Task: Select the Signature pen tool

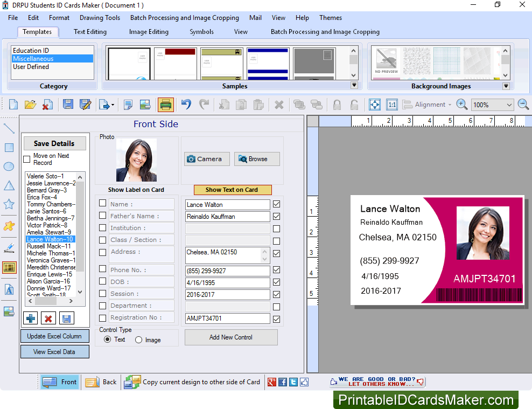Action: (x=9, y=248)
